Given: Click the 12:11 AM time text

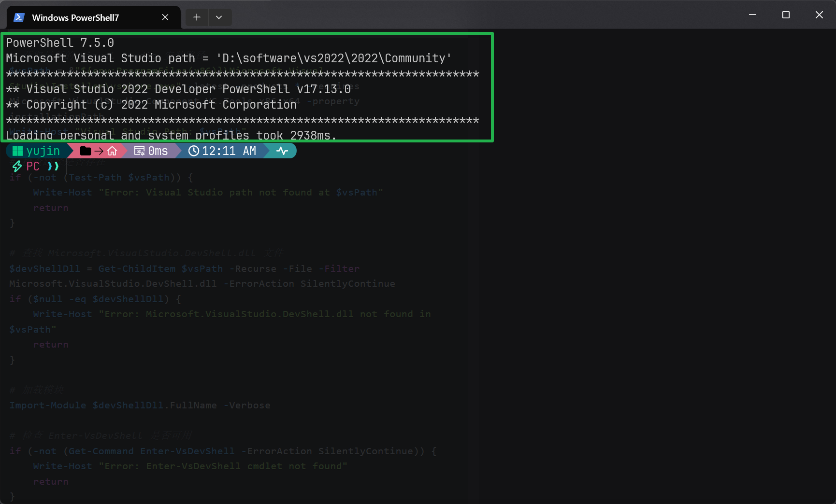Looking at the screenshot, I should (229, 151).
